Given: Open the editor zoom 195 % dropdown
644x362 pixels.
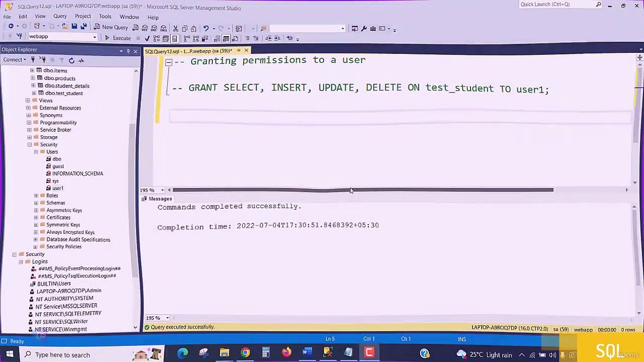Looking at the screenshot, I should tap(162, 191).
